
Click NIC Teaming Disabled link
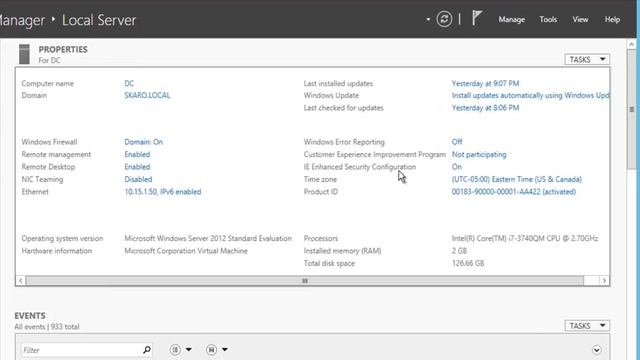138,179
